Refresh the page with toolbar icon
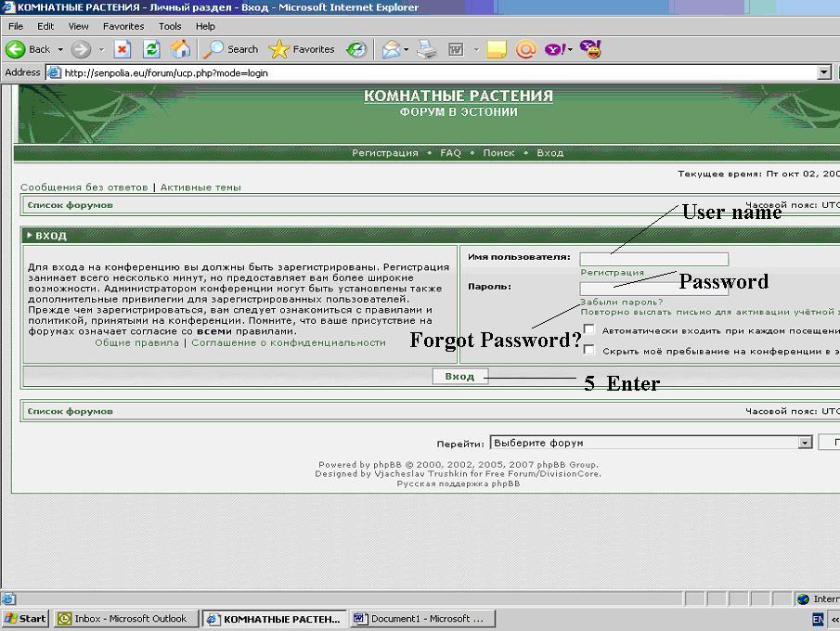Image resolution: width=840 pixels, height=631 pixels. tap(151, 49)
